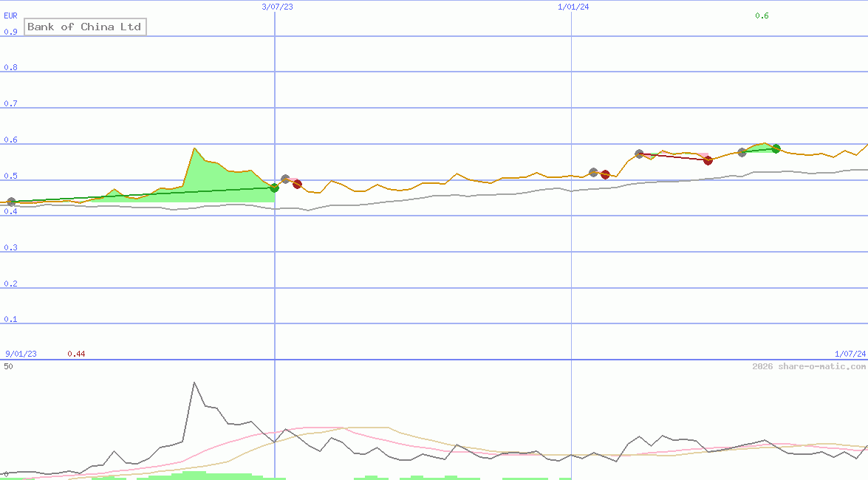
Task: Open the share-o-matic.com watermark link
Action: (807, 364)
